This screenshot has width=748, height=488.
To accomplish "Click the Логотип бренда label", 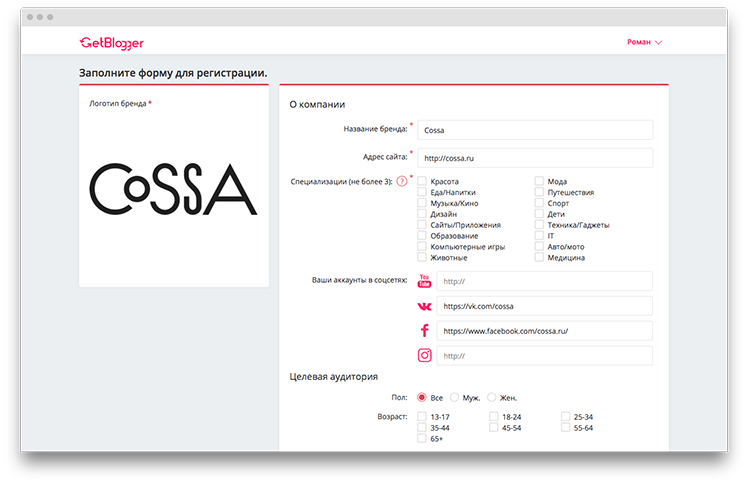I will (x=118, y=104).
